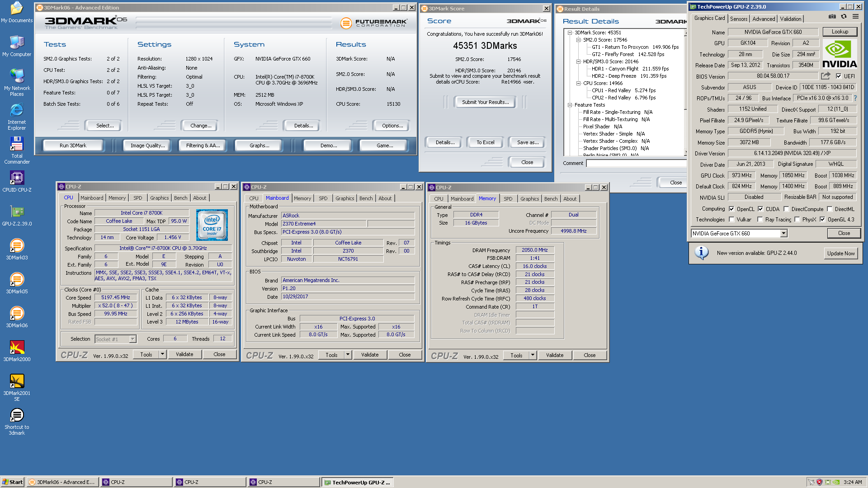Toggle OpenCL computing checkbox
The image size is (868, 488).
tap(731, 209)
